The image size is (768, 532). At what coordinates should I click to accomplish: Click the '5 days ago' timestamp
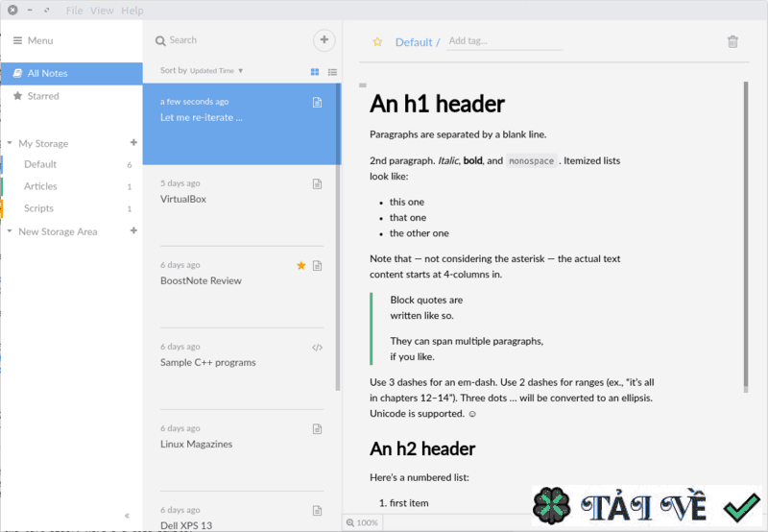point(180,183)
